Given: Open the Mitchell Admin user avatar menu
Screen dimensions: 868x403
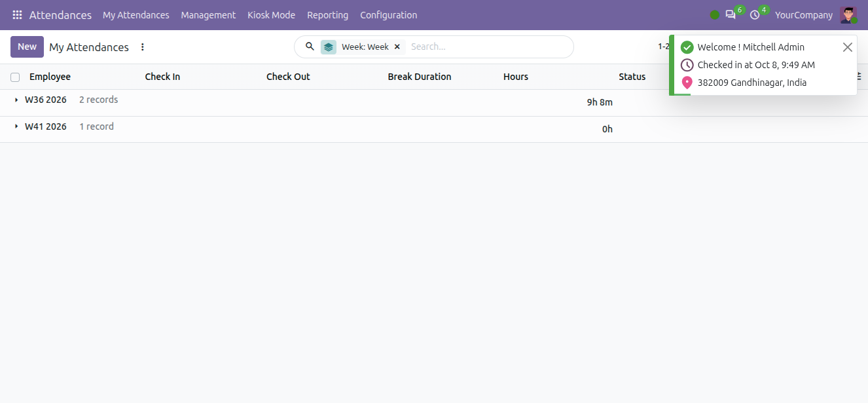Looking at the screenshot, I should tap(848, 15).
